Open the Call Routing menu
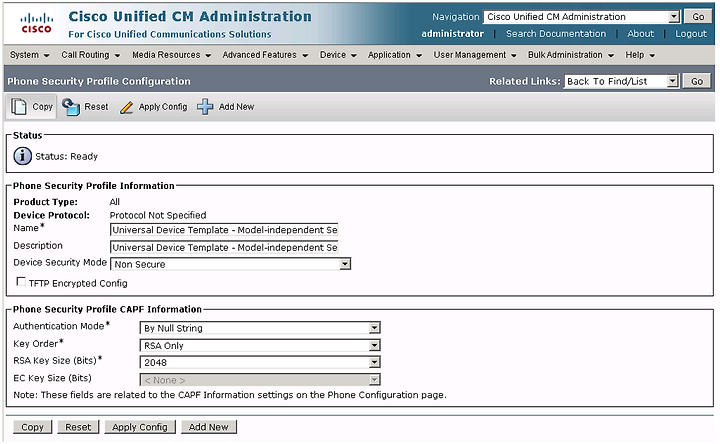 click(x=90, y=55)
